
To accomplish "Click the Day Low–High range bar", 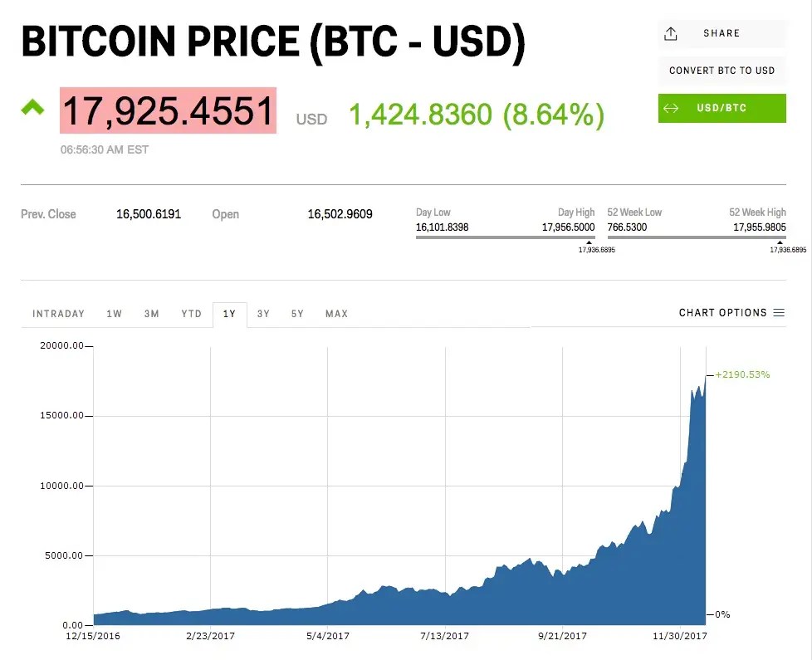I will click(x=506, y=237).
